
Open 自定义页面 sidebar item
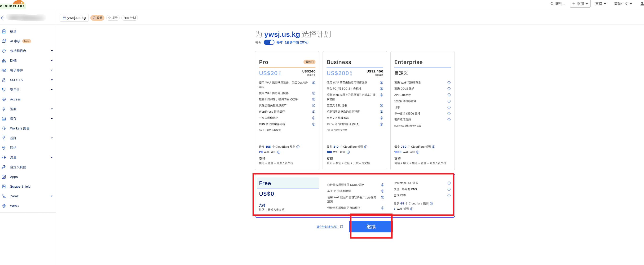[18, 167]
